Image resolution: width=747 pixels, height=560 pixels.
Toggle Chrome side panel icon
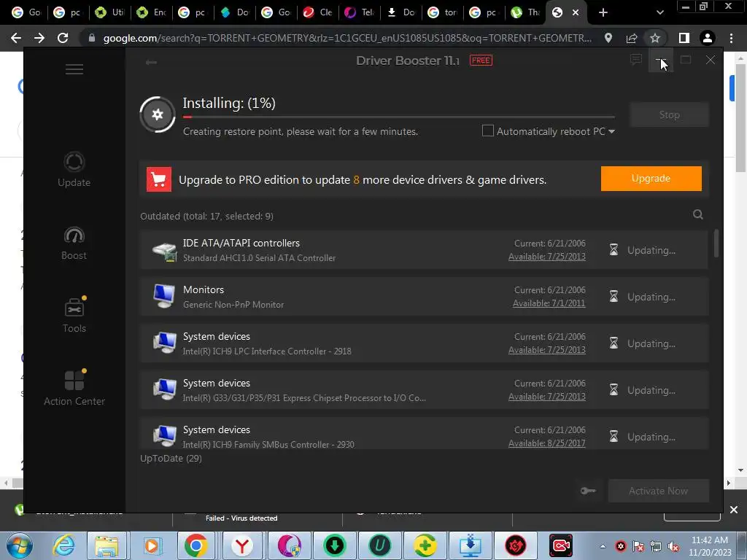[684, 38]
